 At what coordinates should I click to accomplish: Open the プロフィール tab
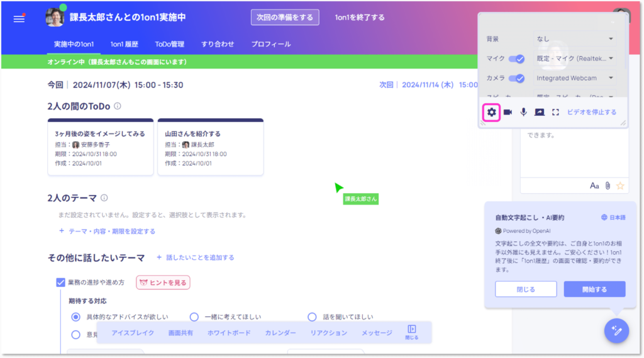pyautogui.click(x=271, y=44)
